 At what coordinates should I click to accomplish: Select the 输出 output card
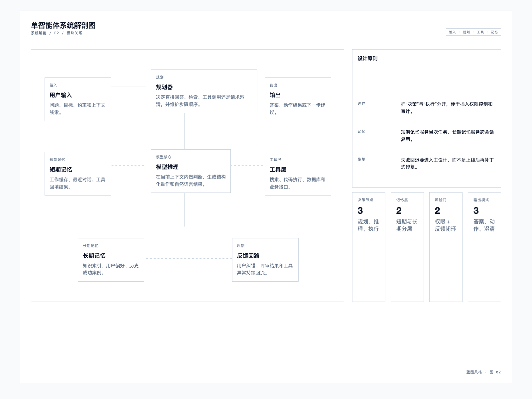click(x=298, y=99)
